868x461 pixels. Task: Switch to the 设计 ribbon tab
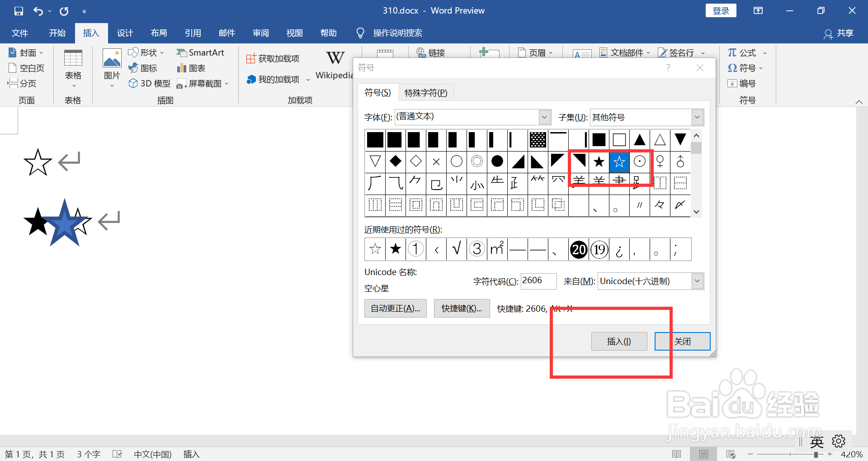(x=125, y=33)
